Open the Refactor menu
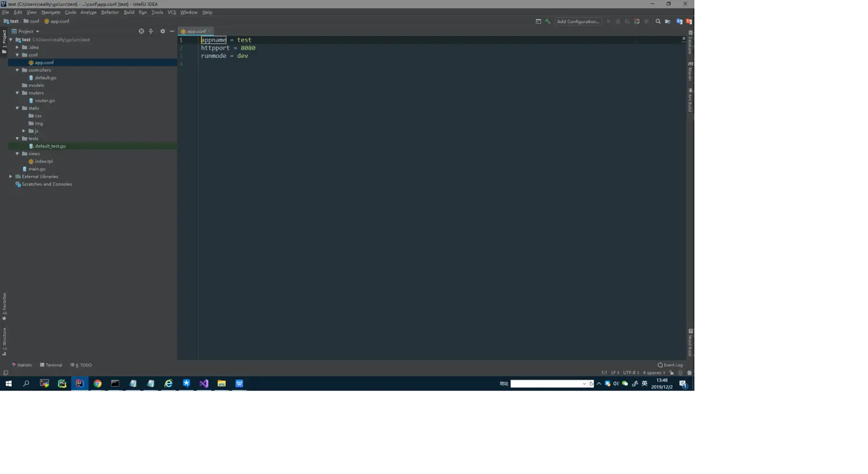Screen dimensions: 868x474 point(110,12)
